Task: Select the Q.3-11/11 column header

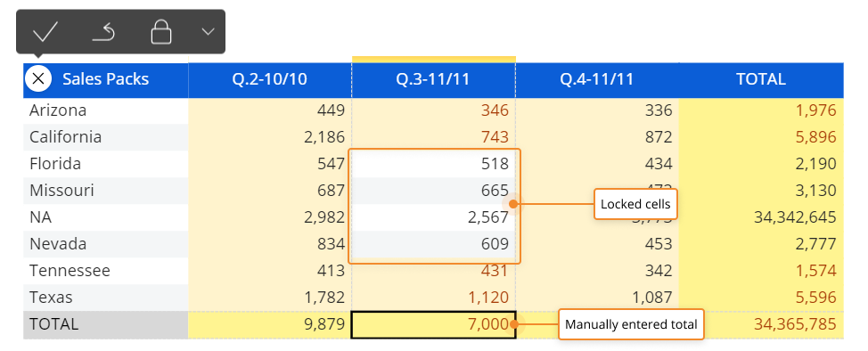Action: (x=433, y=79)
